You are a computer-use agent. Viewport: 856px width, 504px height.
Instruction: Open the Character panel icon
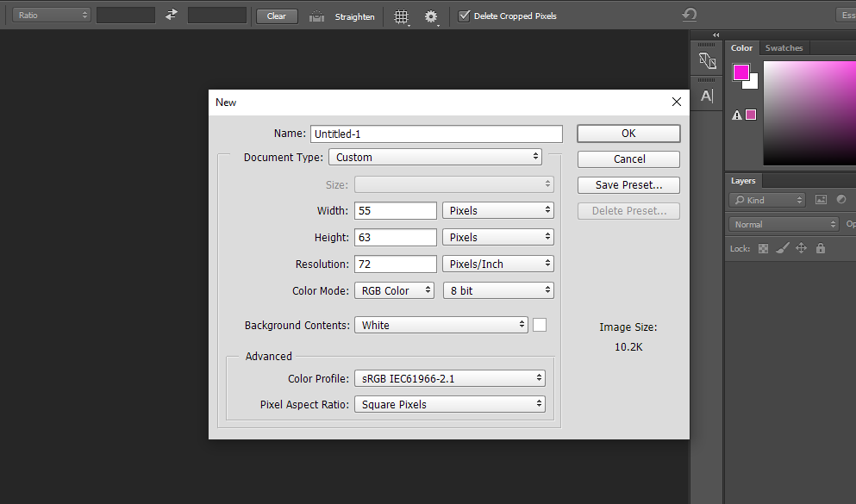707,96
